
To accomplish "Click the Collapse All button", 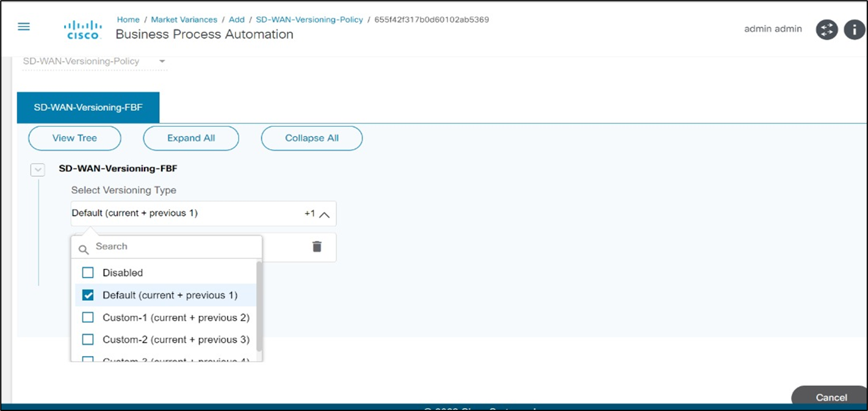I will 312,138.
